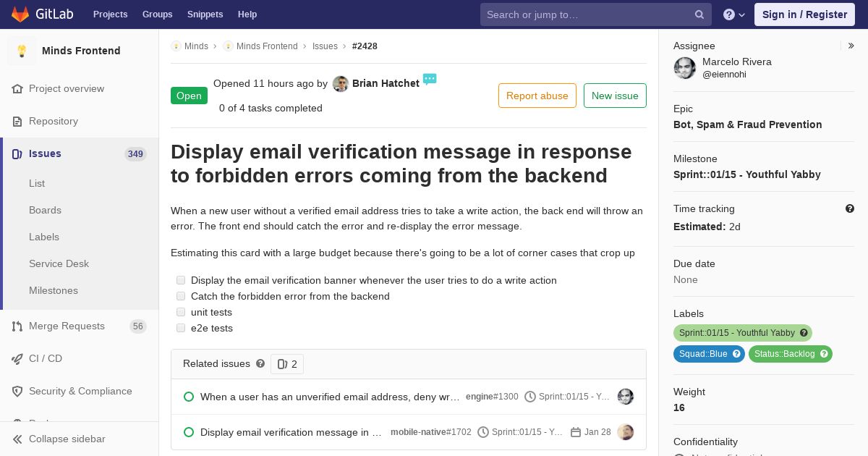This screenshot has width=868, height=456.
Task: Click the Collapse sidebar double-chevron icon
Action: (17, 439)
